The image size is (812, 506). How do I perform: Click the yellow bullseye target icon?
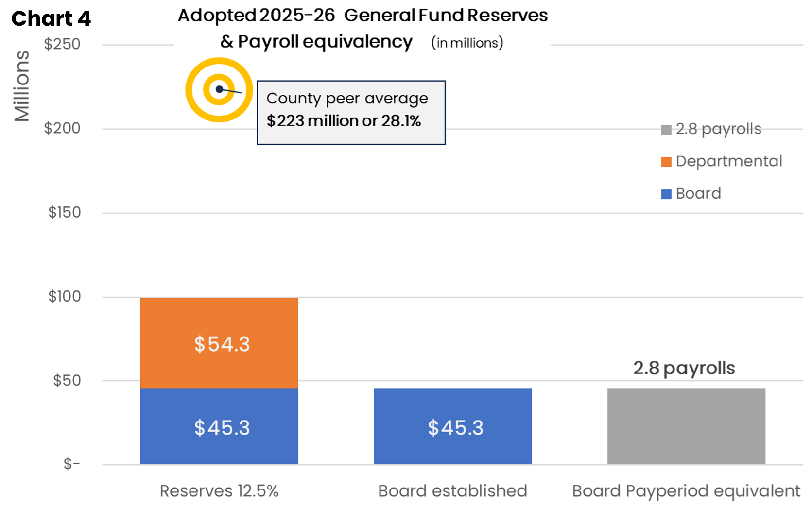[x=219, y=90]
